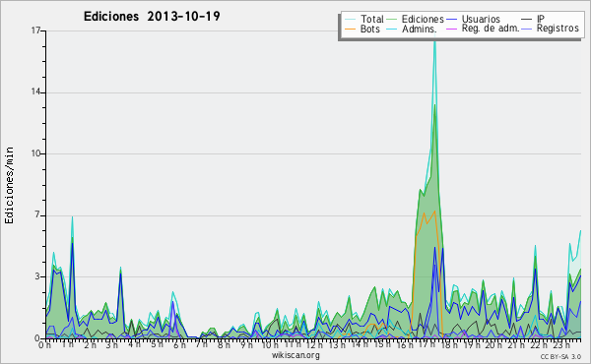This screenshot has height=364, width=591.
Task: Click the chart title 'Ediciones 2013-10-19'
Action: click(x=152, y=17)
